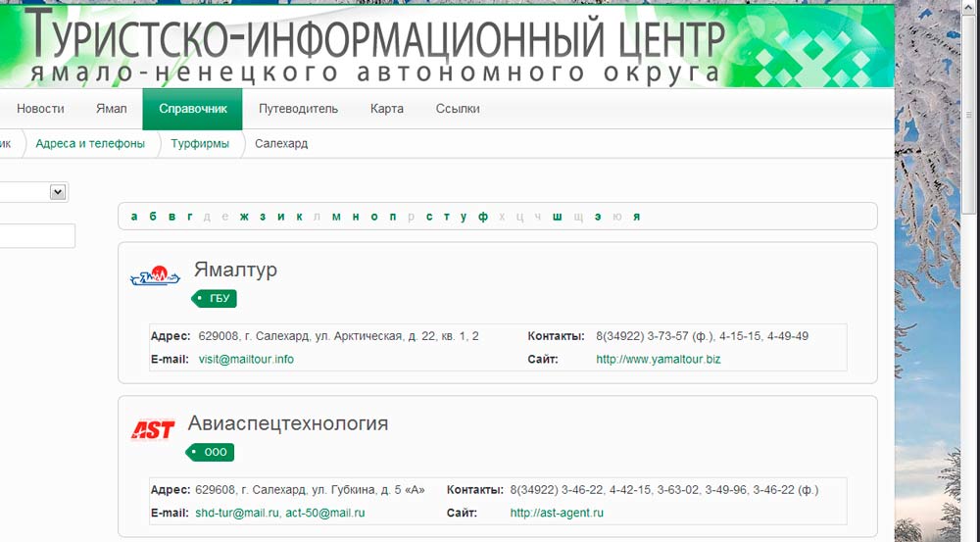Open email act-50@mail.ru
Viewport: 980px width, 542px height.
point(325,514)
